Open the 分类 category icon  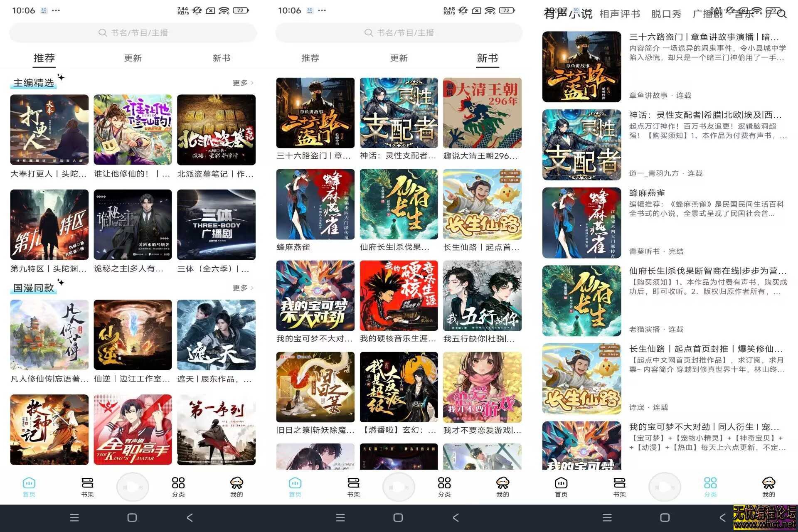pos(178,486)
